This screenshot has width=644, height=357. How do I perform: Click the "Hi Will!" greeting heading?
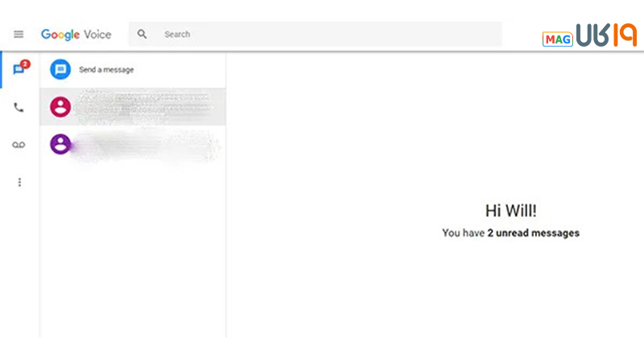pos(510,211)
